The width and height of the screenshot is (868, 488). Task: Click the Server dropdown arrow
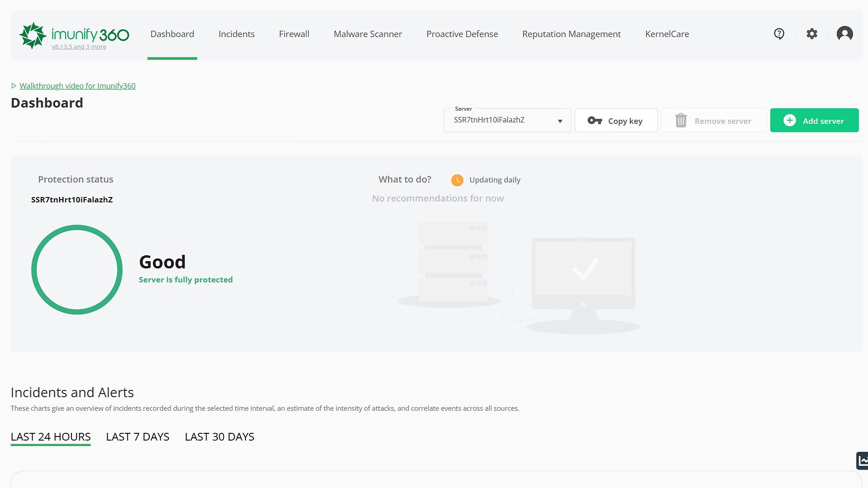pos(560,121)
